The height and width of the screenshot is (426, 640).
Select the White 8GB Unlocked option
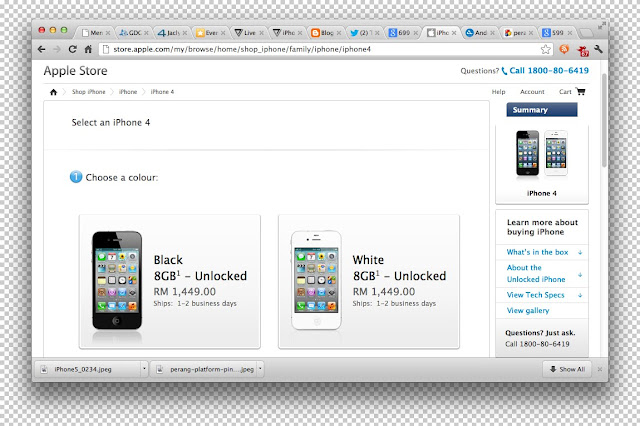(x=369, y=282)
